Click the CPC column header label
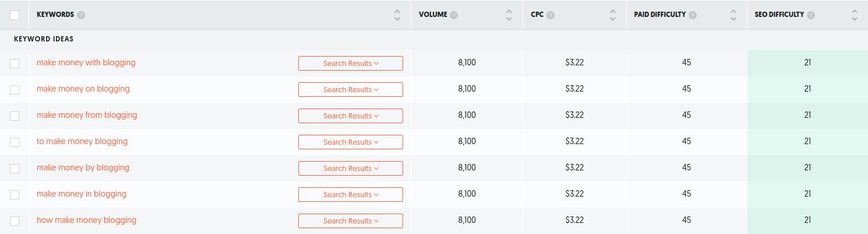 pyautogui.click(x=537, y=15)
